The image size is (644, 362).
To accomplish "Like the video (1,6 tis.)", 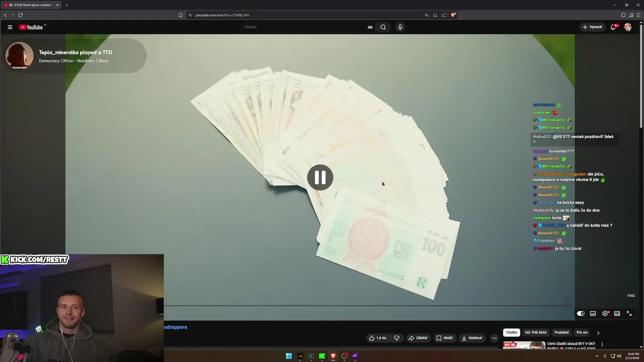I will click(378, 338).
